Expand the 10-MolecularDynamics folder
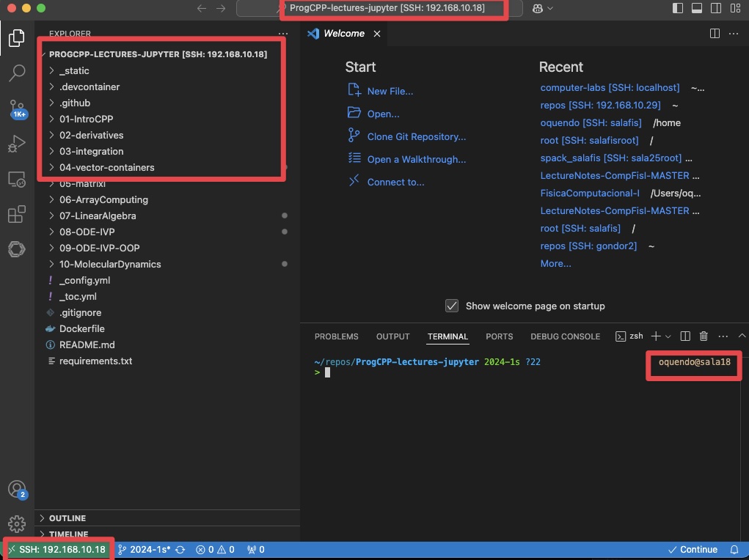749x560 pixels. click(x=167, y=264)
